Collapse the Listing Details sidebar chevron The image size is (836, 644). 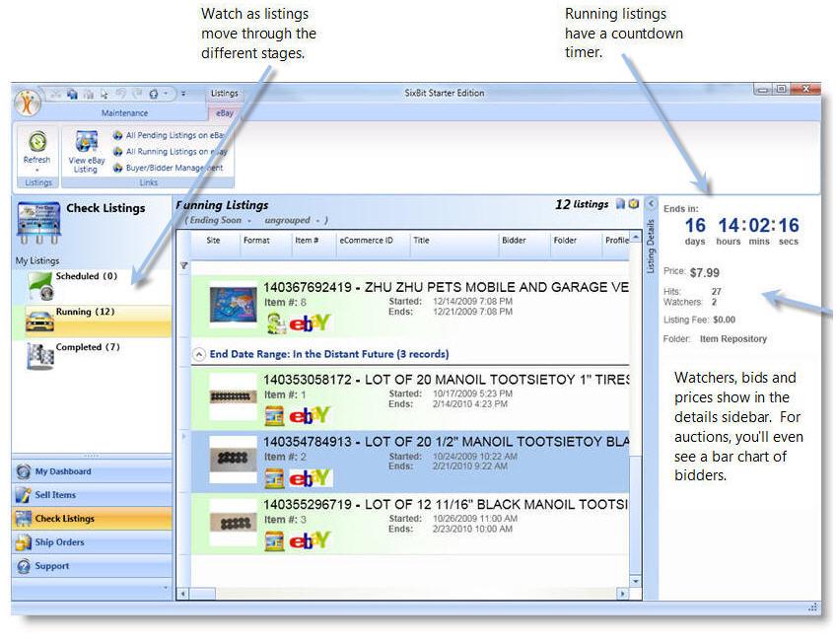tap(651, 203)
